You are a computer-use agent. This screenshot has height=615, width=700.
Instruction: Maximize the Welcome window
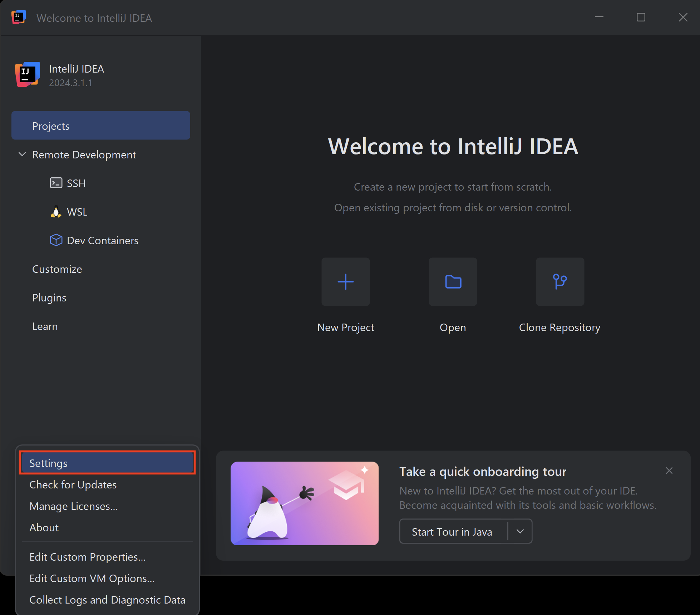(x=641, y=17)
